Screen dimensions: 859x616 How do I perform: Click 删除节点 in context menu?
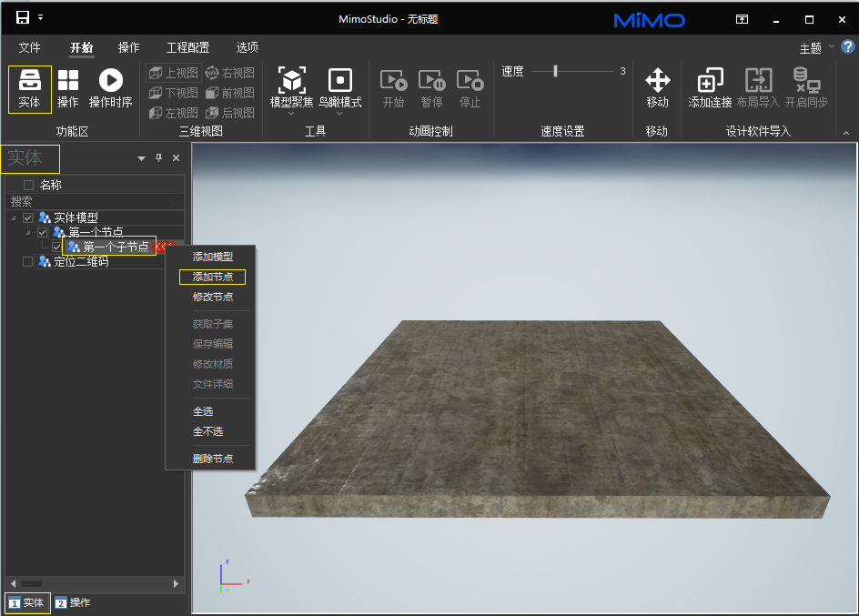point(212,459)
